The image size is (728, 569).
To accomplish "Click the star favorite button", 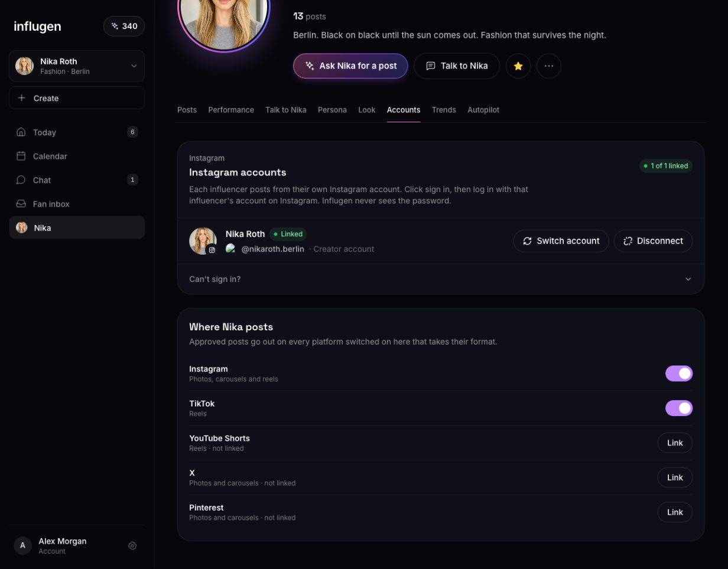I will [x=518, y=66].
